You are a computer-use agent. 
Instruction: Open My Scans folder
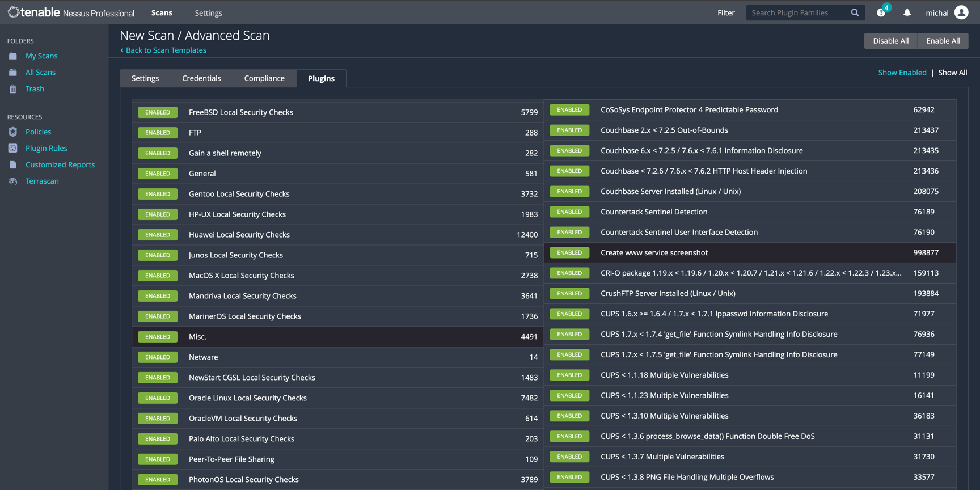[x=41, y=56]
